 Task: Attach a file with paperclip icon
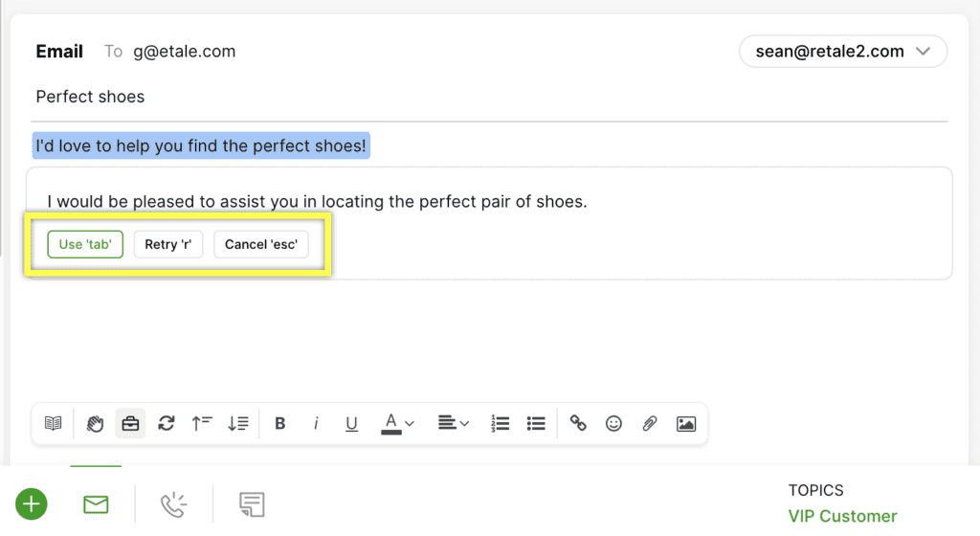tap(650, 424)
